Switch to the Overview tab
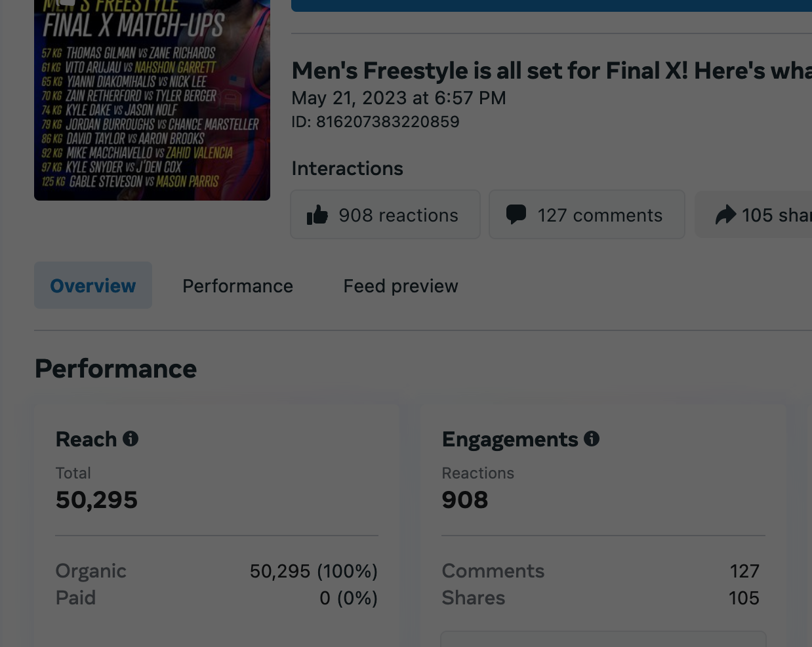812x647 pixels. click(x=93, y=286)
